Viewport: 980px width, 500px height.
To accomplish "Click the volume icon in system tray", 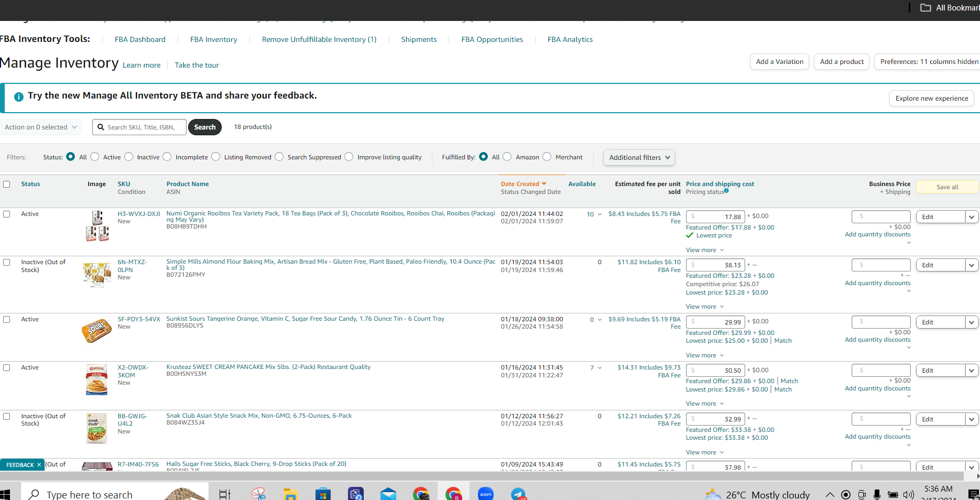I will coord(909,494).
